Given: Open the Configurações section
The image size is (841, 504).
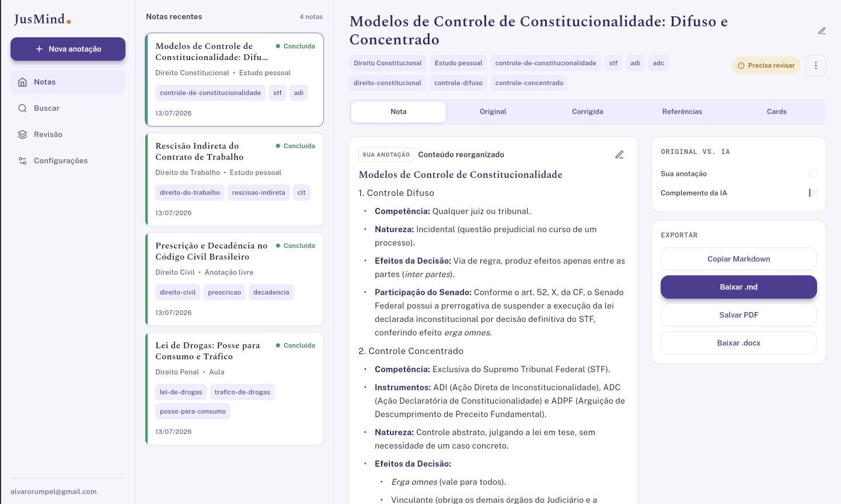Looking at the screenshot, I should click(x=68, y=161).
